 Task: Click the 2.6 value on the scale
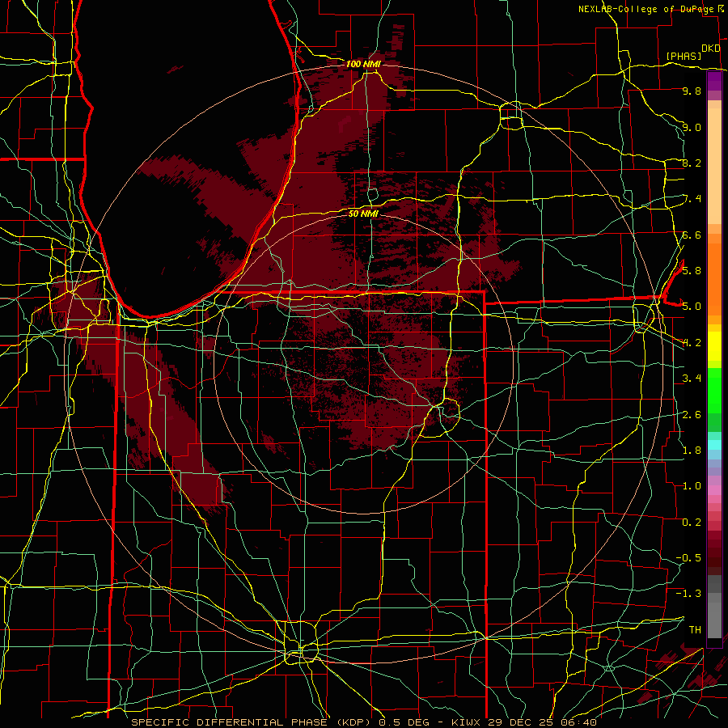click(x=692, y=414)
